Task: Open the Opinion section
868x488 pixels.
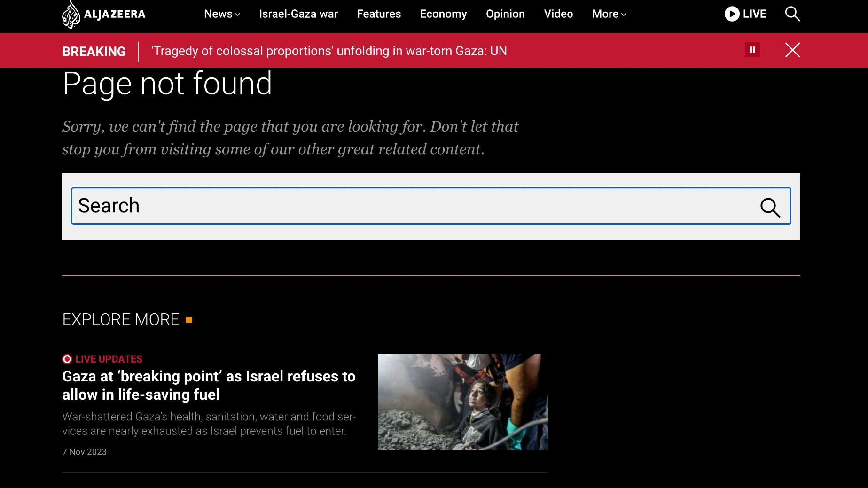Action: (x=505, y=14)
